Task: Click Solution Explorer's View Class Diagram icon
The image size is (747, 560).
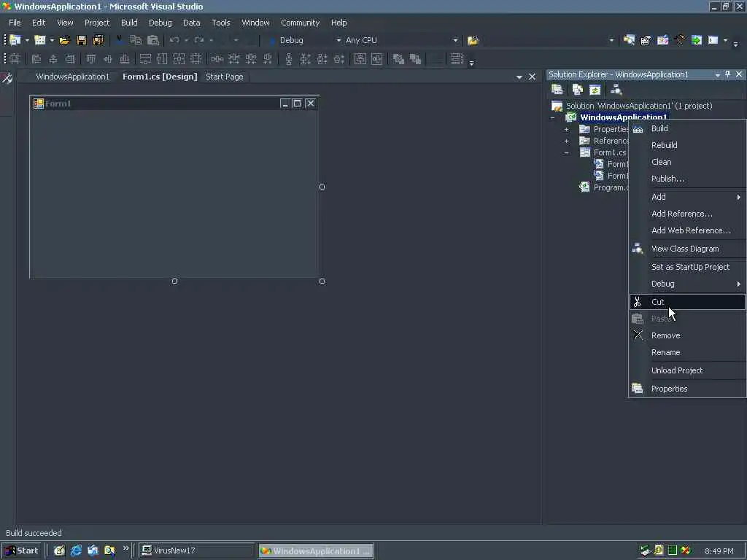Action: coord(616,90)
